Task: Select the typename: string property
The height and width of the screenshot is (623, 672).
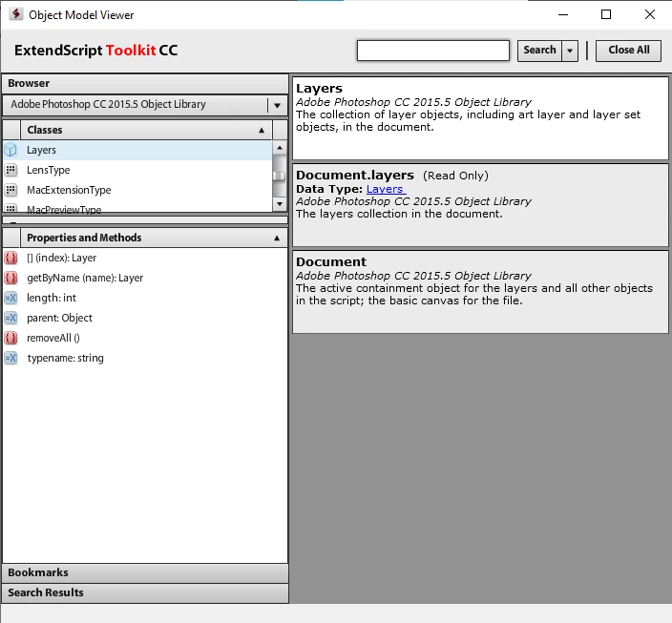Action: point(145,358)
